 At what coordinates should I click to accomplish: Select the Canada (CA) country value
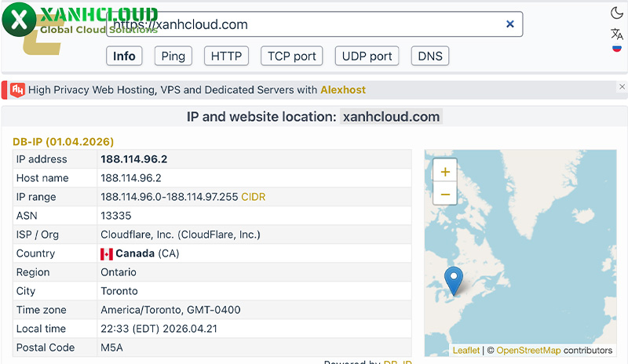pyautogui.click(x=147, y=253)
